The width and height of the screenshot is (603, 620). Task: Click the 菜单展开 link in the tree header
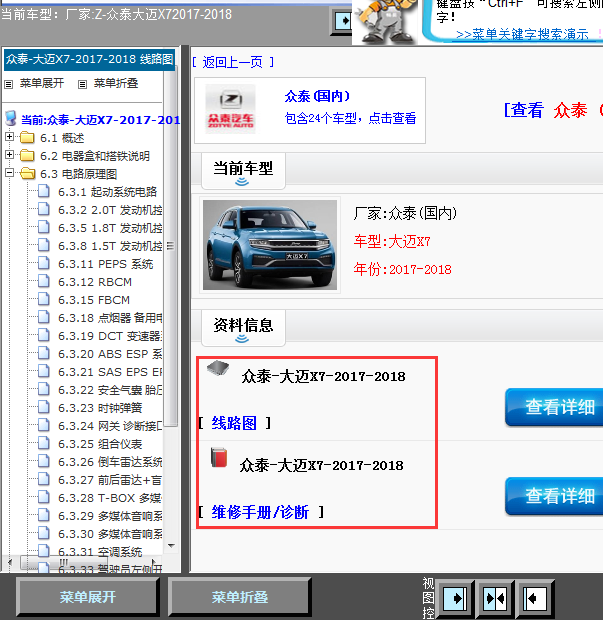click(42, 83)
